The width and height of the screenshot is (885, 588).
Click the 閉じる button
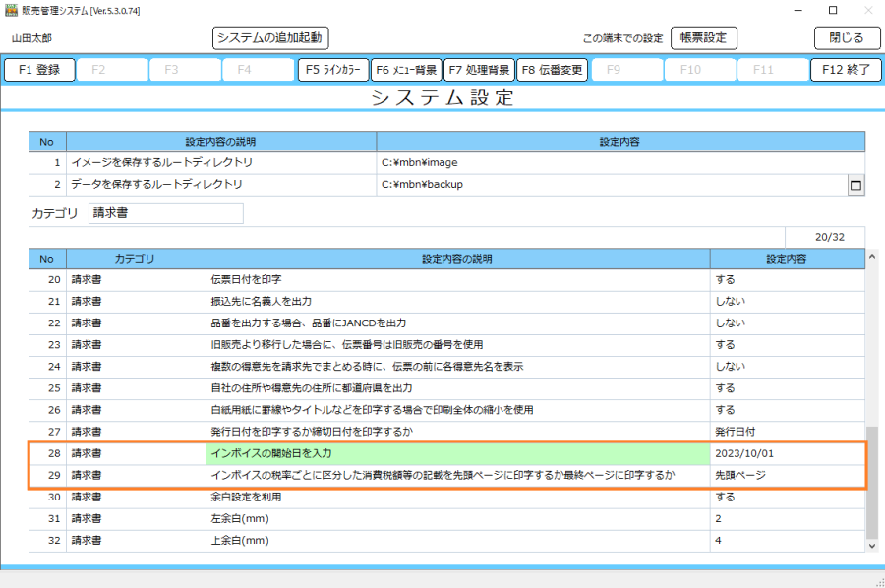(847, 37)
